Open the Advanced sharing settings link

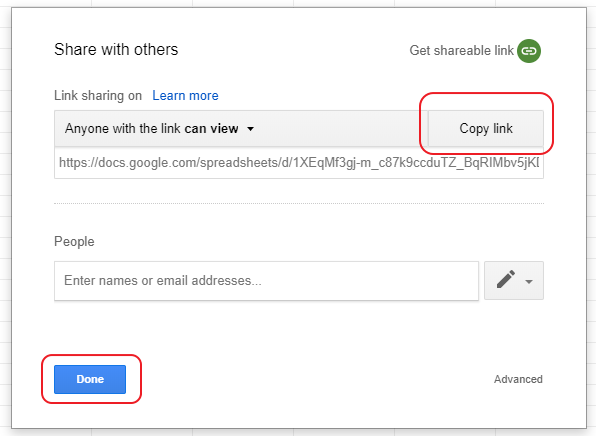518,379
